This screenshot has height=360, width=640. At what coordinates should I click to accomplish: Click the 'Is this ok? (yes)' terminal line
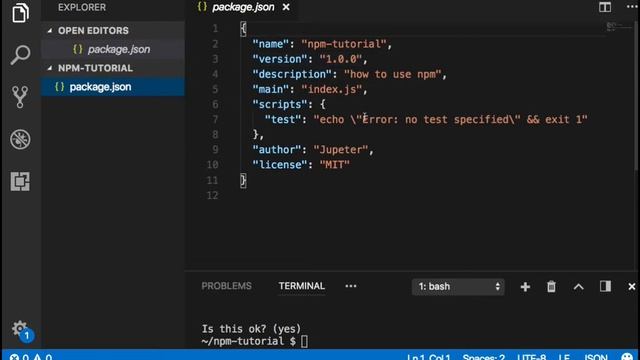pyautogui.click(x=251, y=329)
